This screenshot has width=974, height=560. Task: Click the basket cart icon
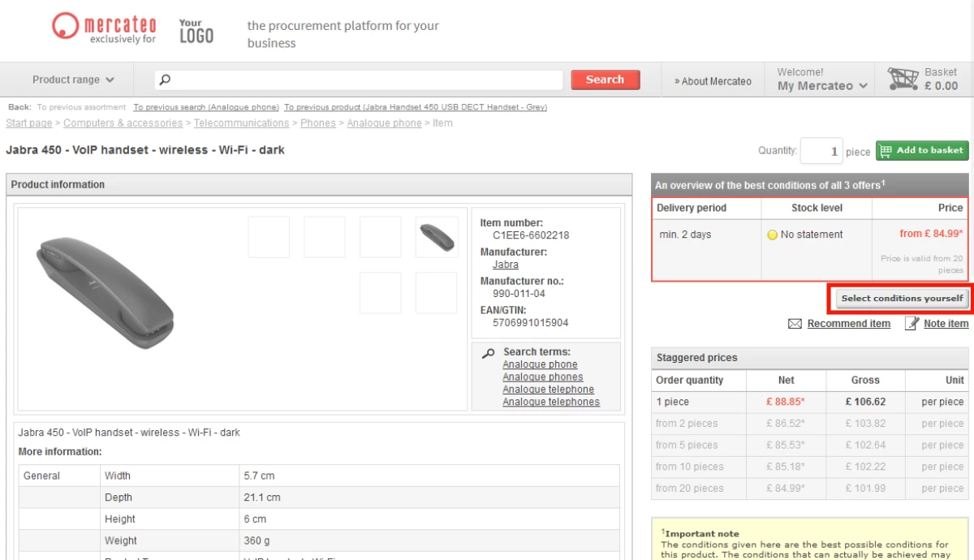pos(902,80)
